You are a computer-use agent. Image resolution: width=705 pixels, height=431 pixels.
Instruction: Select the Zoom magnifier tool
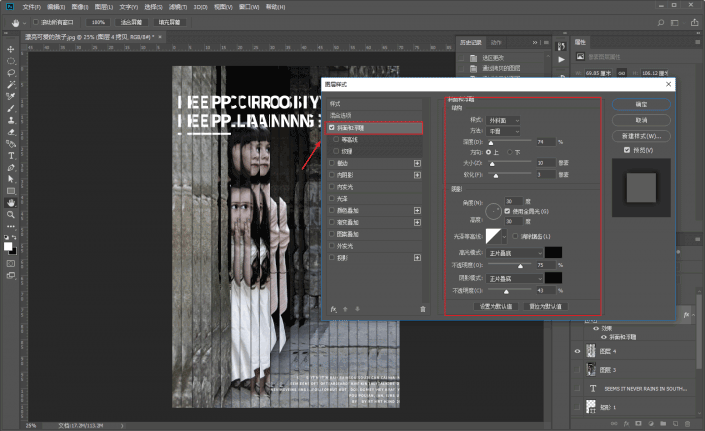(x=11, y=215)
